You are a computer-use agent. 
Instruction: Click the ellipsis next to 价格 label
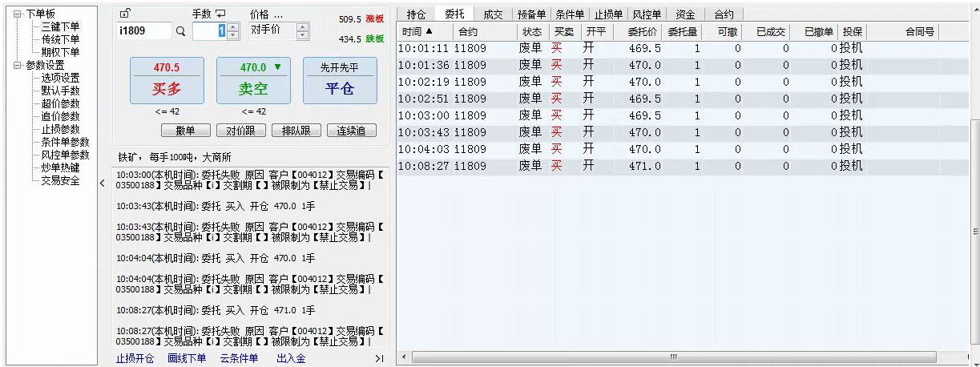click(278, 14)
